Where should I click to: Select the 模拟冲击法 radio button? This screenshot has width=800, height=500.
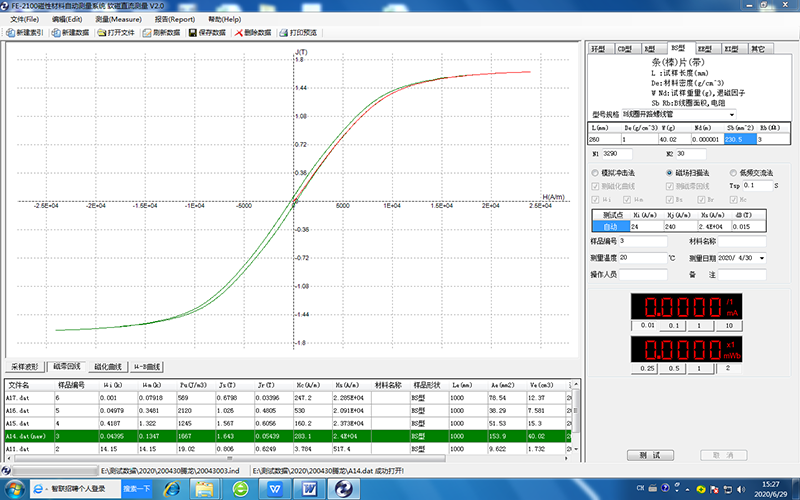(595, 173)
